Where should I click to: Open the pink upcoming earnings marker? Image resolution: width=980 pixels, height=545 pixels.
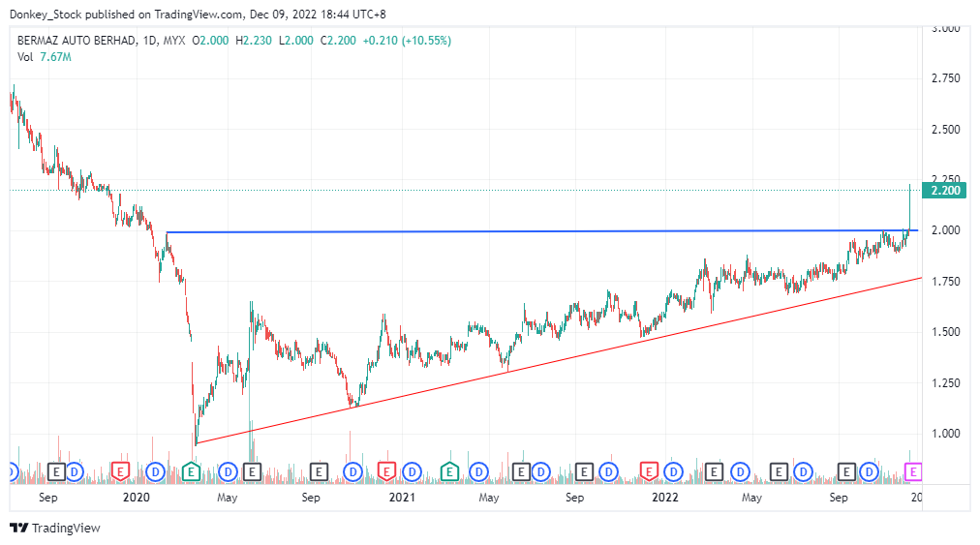pyautogui.click(x=913, y=471)
